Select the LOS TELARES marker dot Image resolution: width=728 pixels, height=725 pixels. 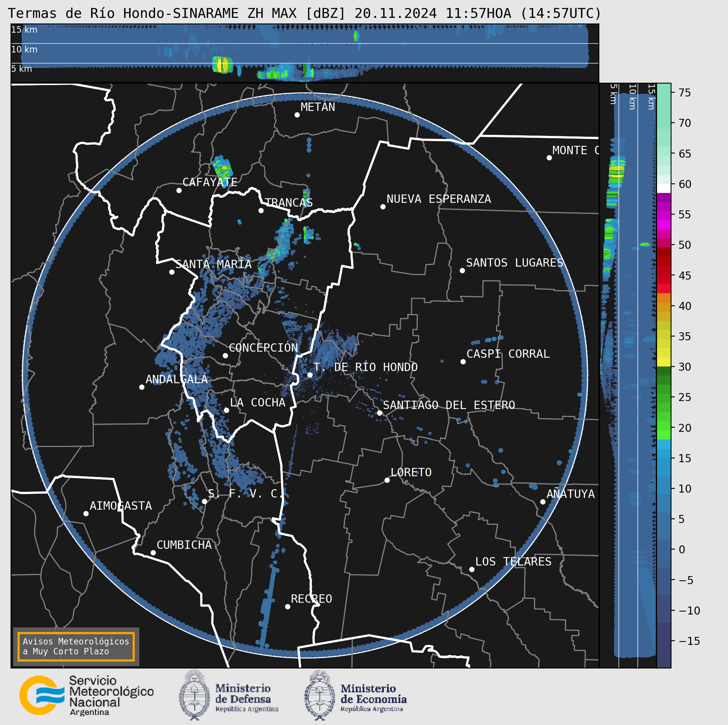(x=472, y=569)
